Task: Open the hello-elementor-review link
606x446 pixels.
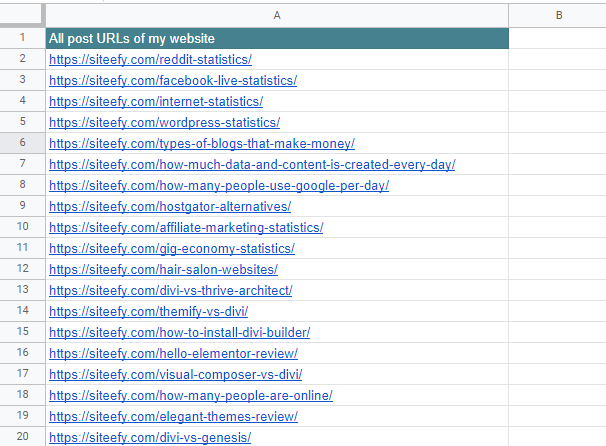Action: tap(173, 353)
